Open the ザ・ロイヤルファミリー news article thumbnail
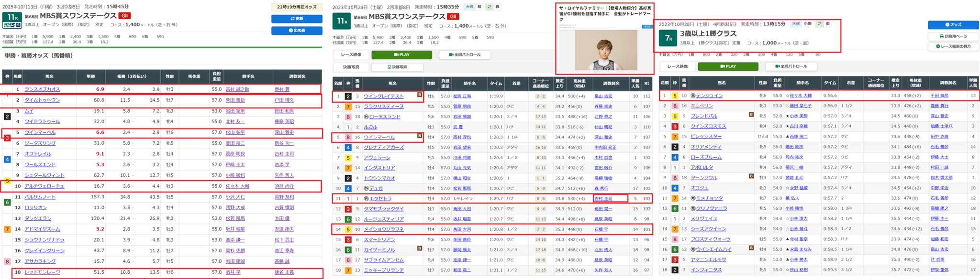 pyautogui.click(x=605, y=49)
